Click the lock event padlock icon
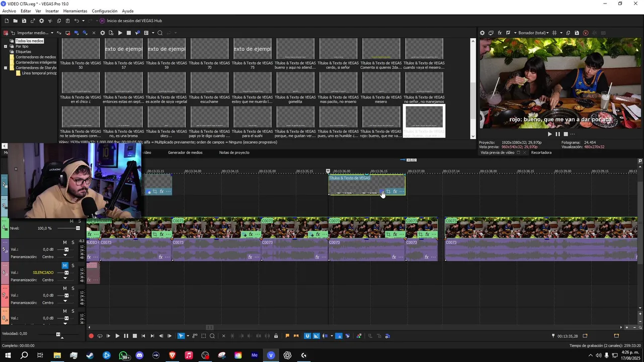The image size is (644, 362). click(x=276, y=336)
